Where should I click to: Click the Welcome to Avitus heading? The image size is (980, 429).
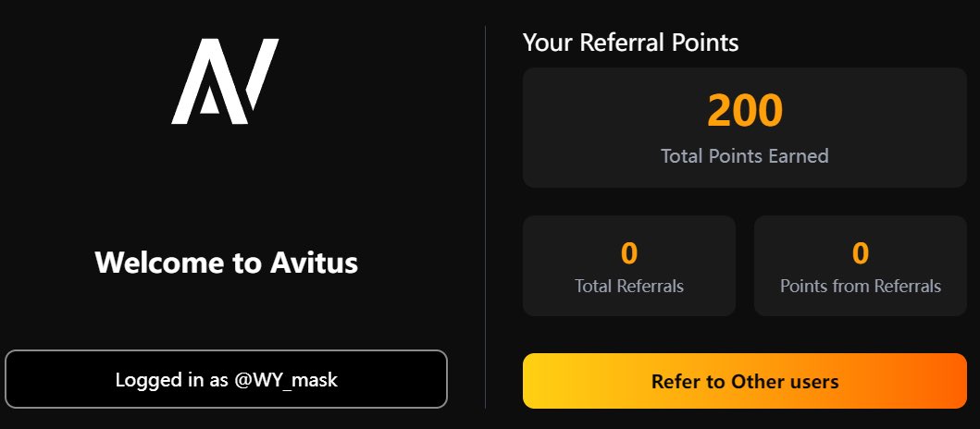click(x=226, y=263)
